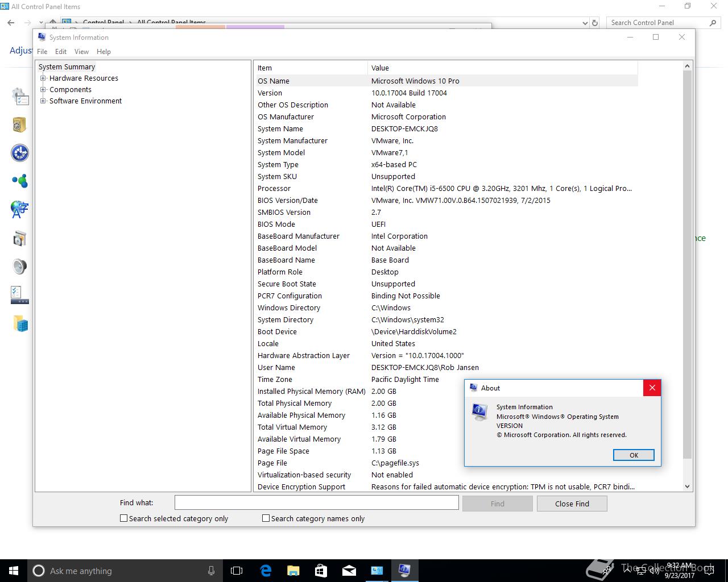
Task: Open the yellow folder with blue cube icon
Action: pos(20,323)
